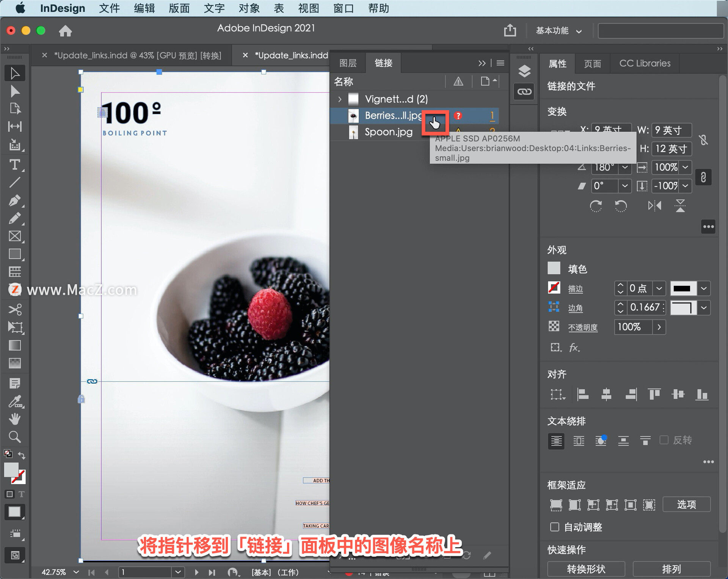Click flip horizontal icon in Transform

(654, 206)
